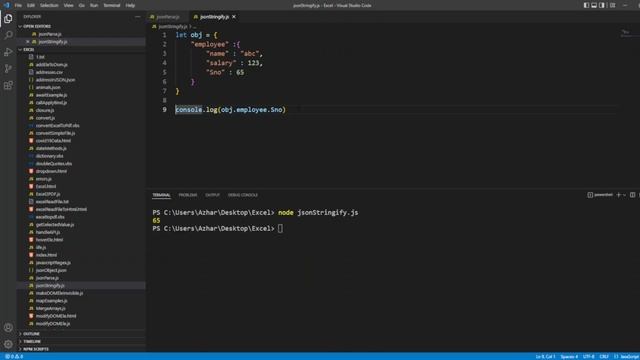The image size is (640, 360).
Task: Open the Source Control view
Action: tap(8, 69)
